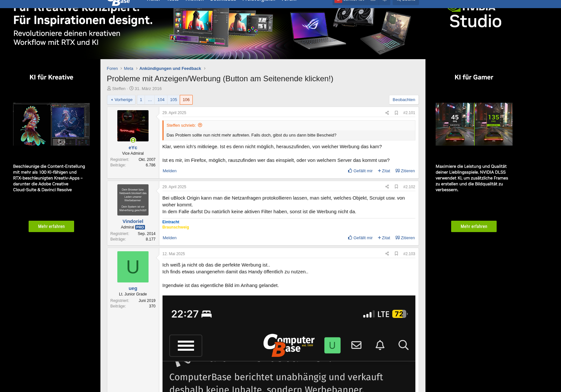Open permalink #2.101

coord(409,113)
